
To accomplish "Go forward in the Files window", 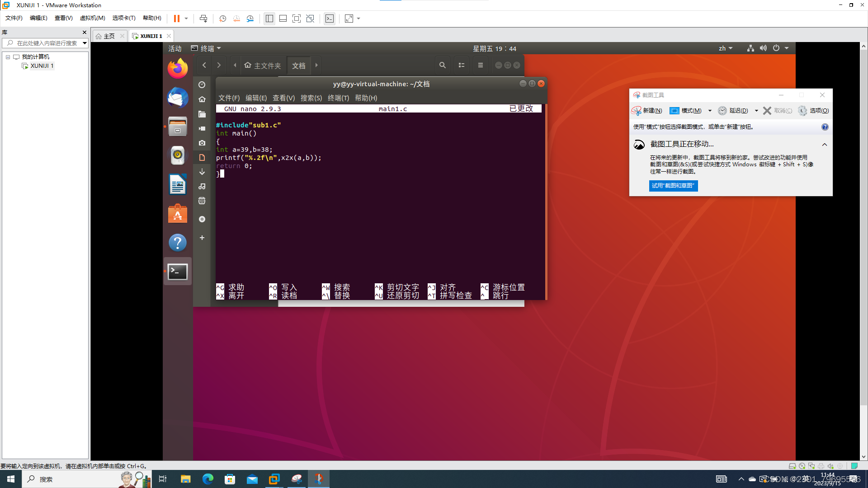I will (x=219, y=65).
